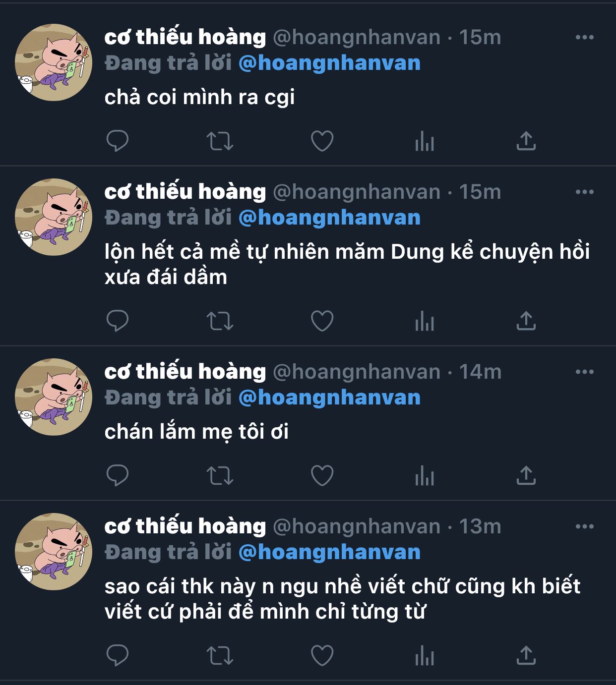
Task: Retweet the "lộn hết cả mề" tweet
Action: pyautogui.click(x=220, y=321)
